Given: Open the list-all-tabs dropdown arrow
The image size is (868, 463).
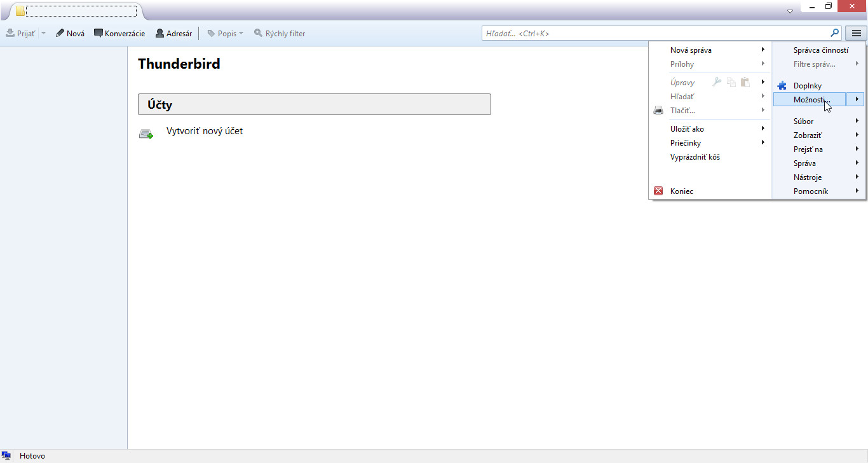Looking at the screenshot, I should [x=790, y=11].
